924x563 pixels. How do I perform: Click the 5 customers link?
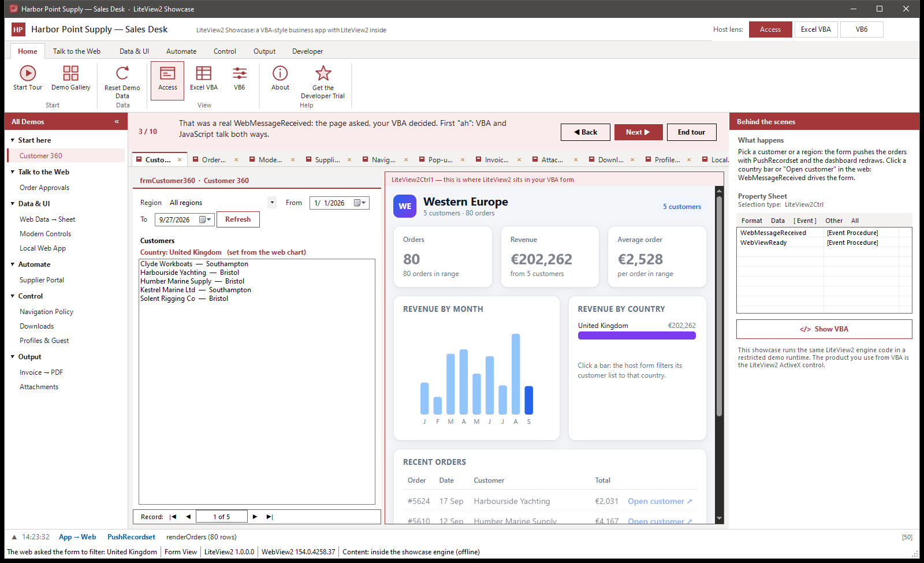coord(682,207)
